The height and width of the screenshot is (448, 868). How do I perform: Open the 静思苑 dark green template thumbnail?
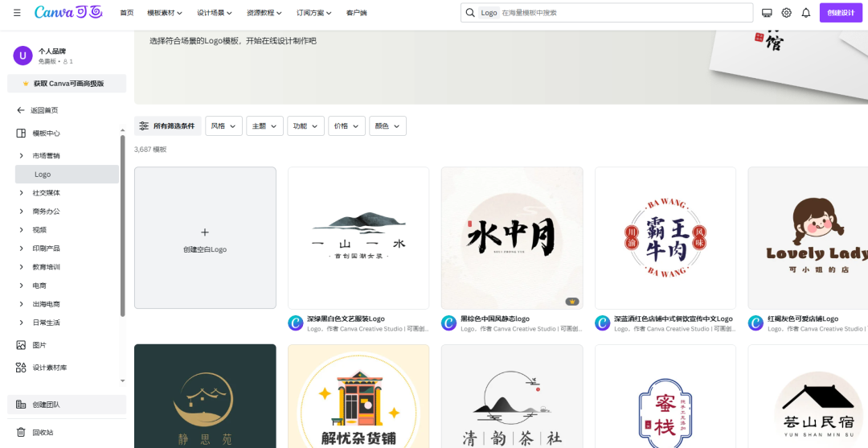tap(205, 396)
